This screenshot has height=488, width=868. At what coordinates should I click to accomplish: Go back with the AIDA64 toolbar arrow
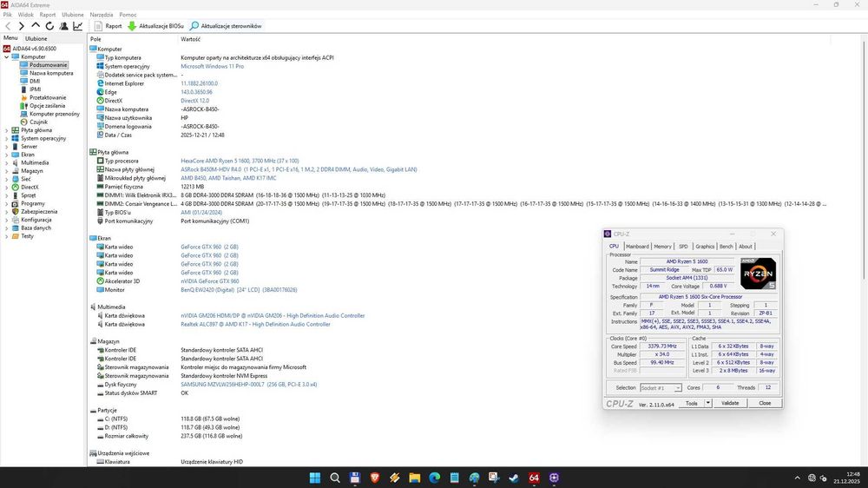(8, 26)
